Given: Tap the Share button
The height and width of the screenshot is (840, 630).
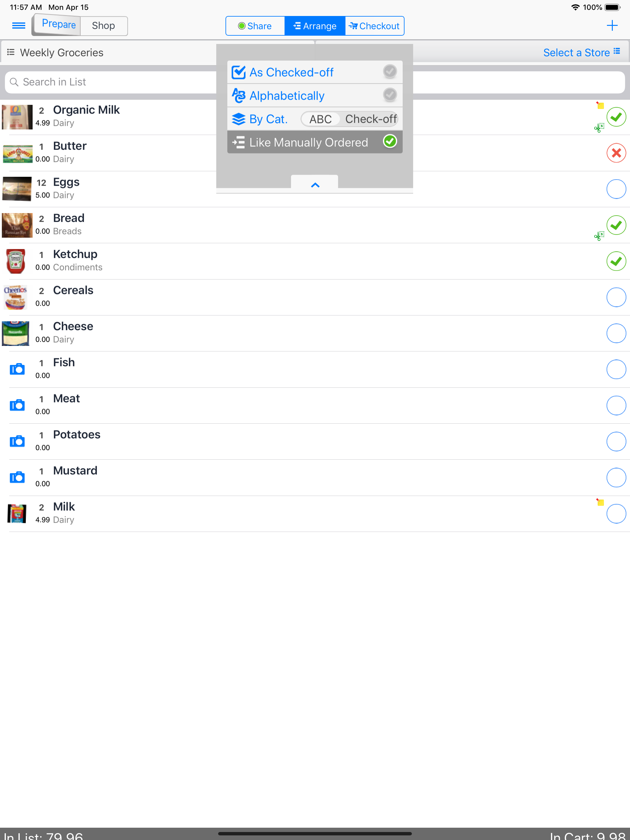Looking at the screenshot, I should (255, 26).
